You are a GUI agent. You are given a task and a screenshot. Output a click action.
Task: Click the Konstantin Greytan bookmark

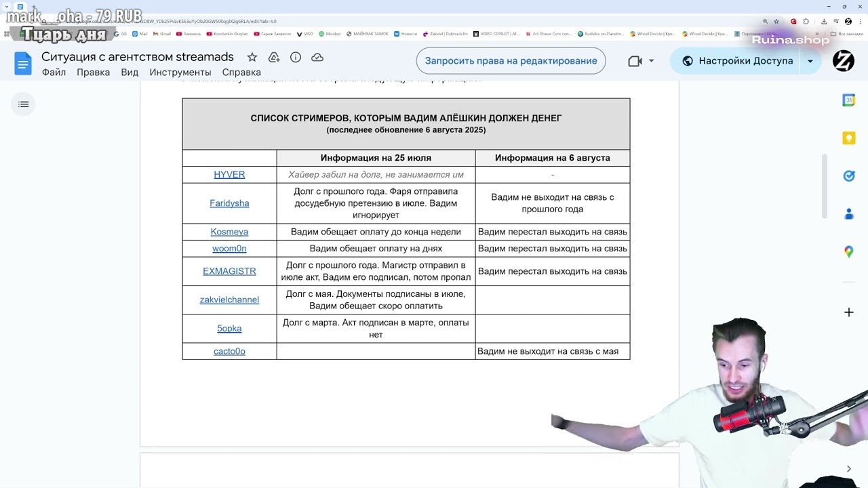point(227,34)
